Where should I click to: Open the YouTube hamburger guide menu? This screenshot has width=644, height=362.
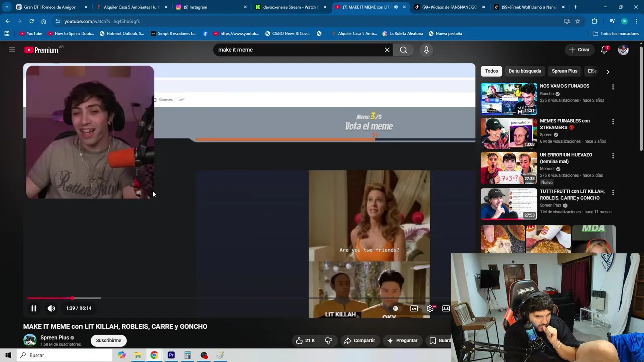click(x=12, y=50)
